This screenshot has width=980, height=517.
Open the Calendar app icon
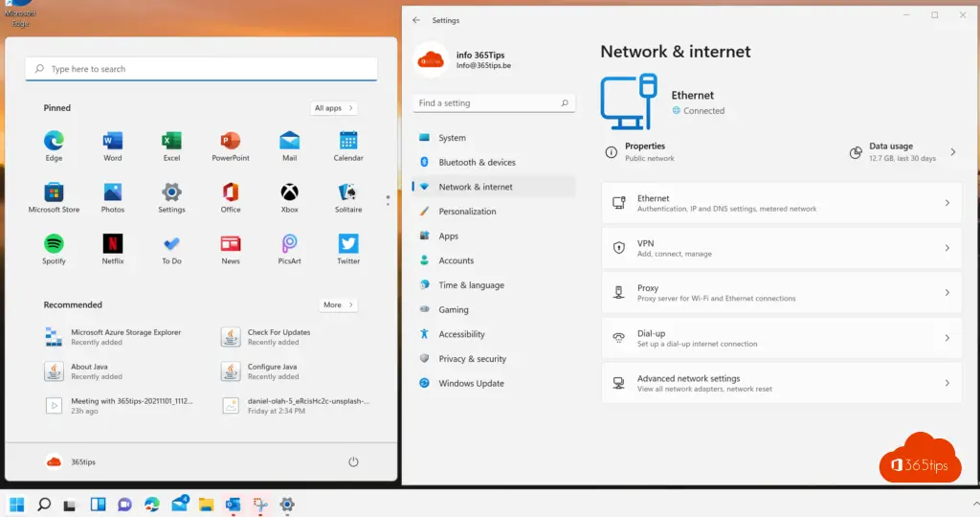click(x=348, y=146)
